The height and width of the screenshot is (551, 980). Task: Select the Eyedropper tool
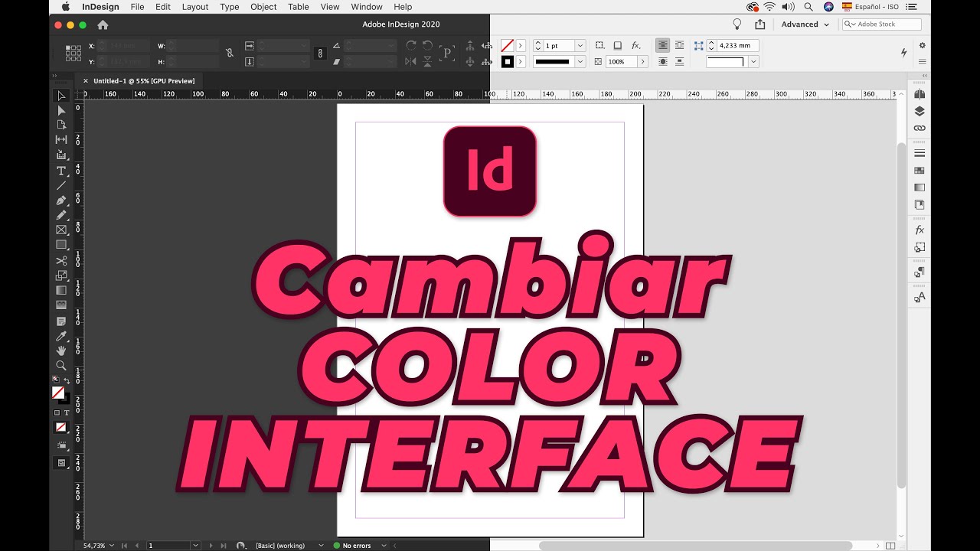62,335
